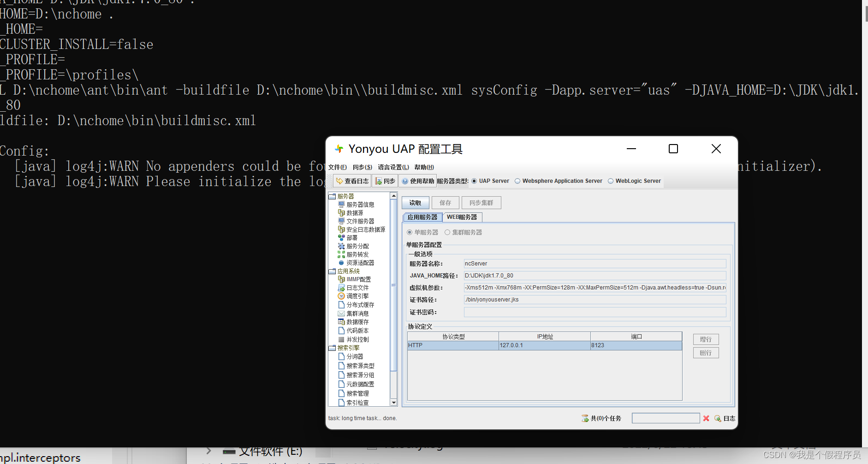Viewport: 868px width, 464px height.
Task: Click the 证书路径 input field
Action: [x=595, y=300]
